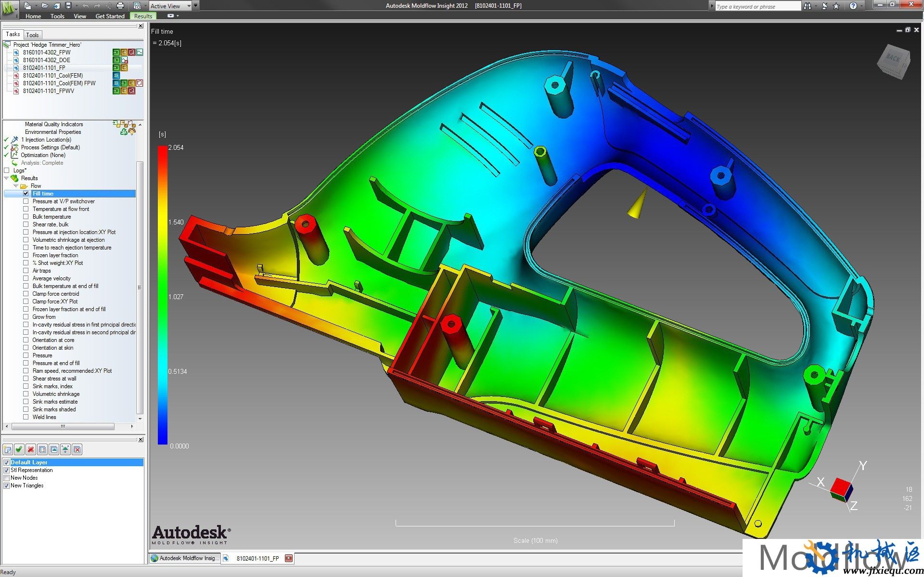Viewport: 924px width, 577px height.
Task: Click the Import model icon in the toolbar
Action: pos(56,5)
